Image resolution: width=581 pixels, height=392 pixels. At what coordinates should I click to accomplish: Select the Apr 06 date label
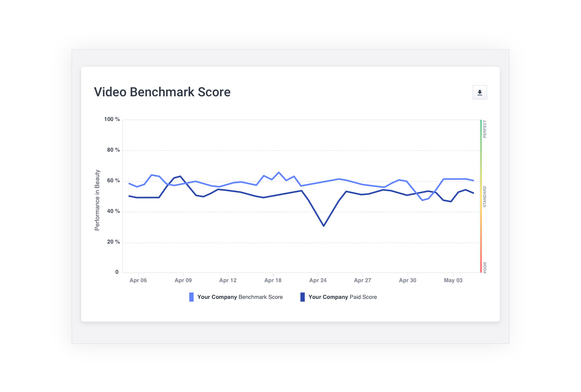pyautogui.click(x=138, y=280)
